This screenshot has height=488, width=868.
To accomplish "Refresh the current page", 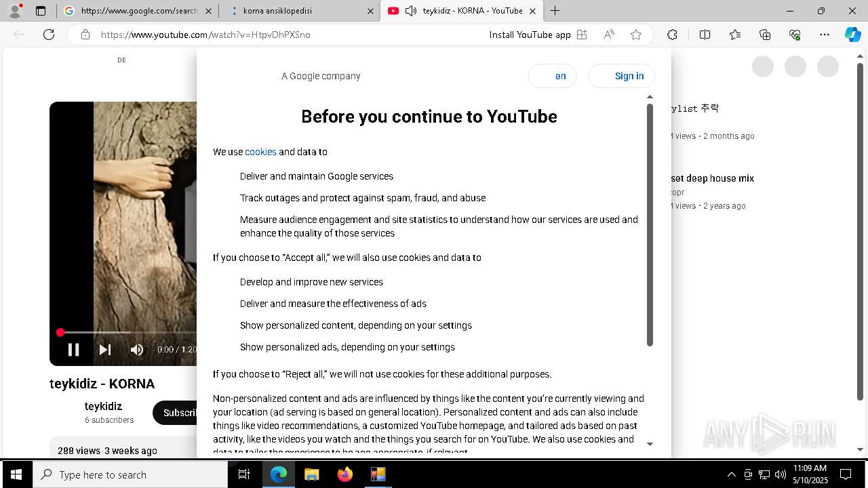I will (49, 35).
